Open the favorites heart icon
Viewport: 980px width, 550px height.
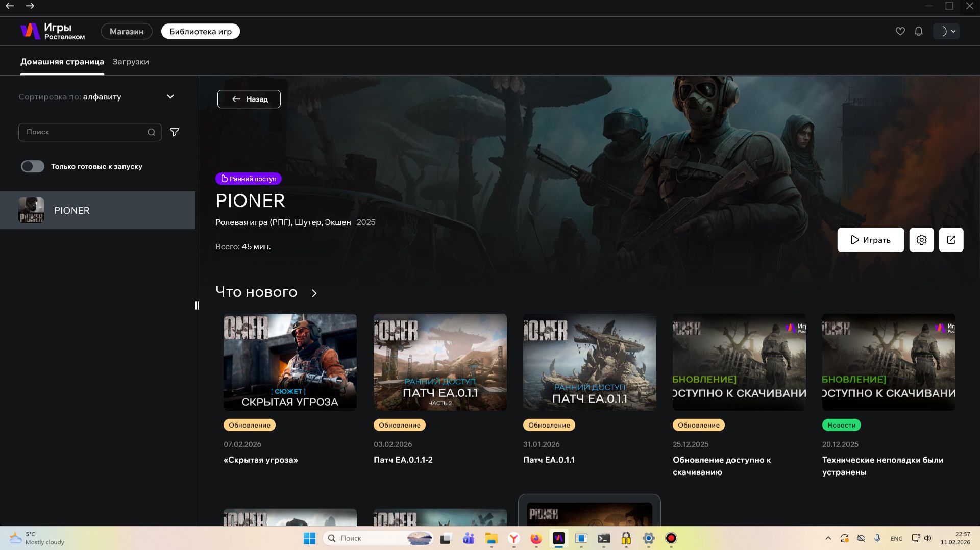pos(900,32)
